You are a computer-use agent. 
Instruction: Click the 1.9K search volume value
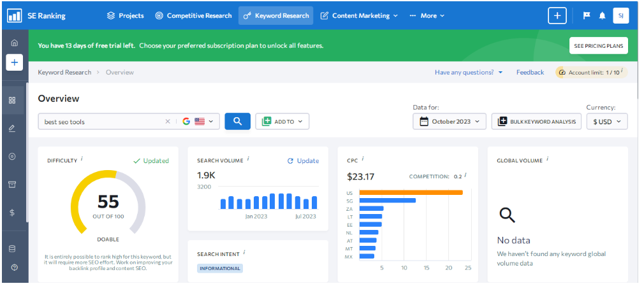coord(206,176)
